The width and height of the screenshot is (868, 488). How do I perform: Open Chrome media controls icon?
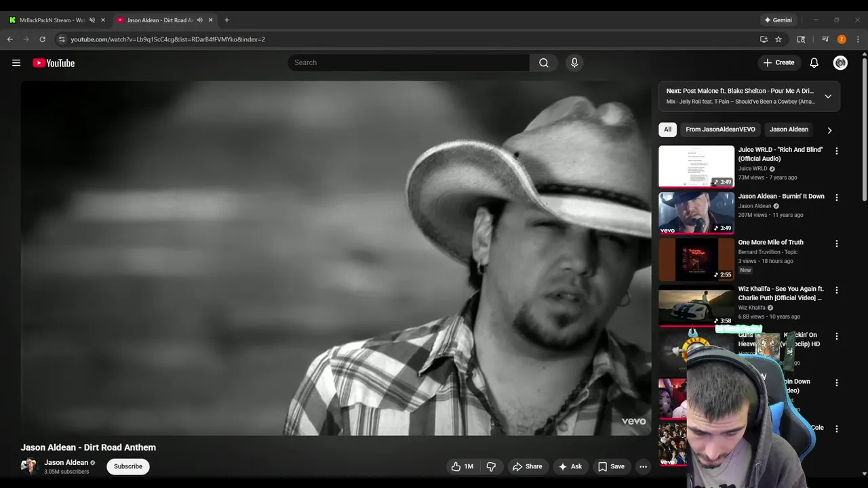(825, 39)
